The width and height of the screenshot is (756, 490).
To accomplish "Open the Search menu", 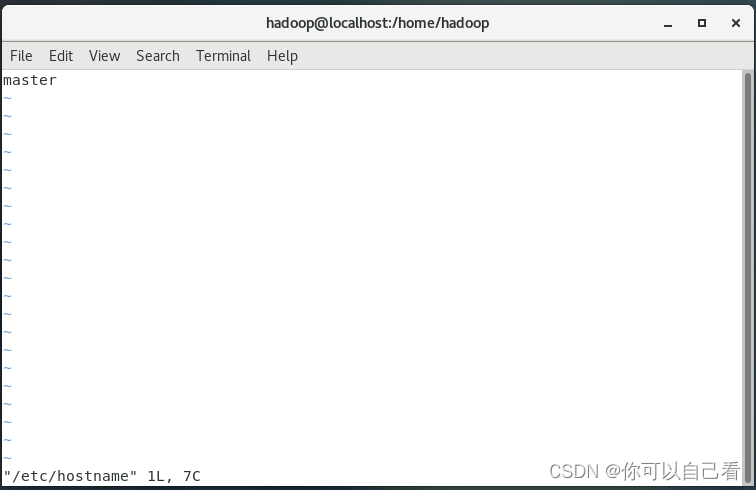I will 158,56.
